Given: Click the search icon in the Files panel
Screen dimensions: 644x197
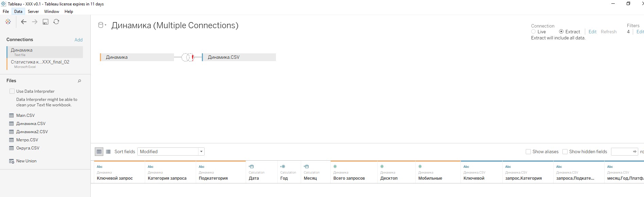Looking at the screenshot, I should coord(79,81).
